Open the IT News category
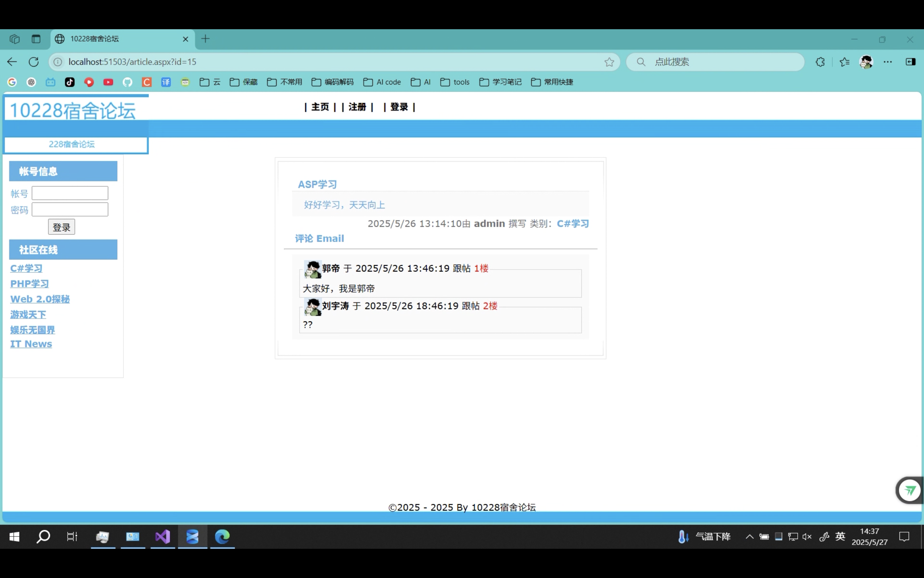 coord(31,344)
